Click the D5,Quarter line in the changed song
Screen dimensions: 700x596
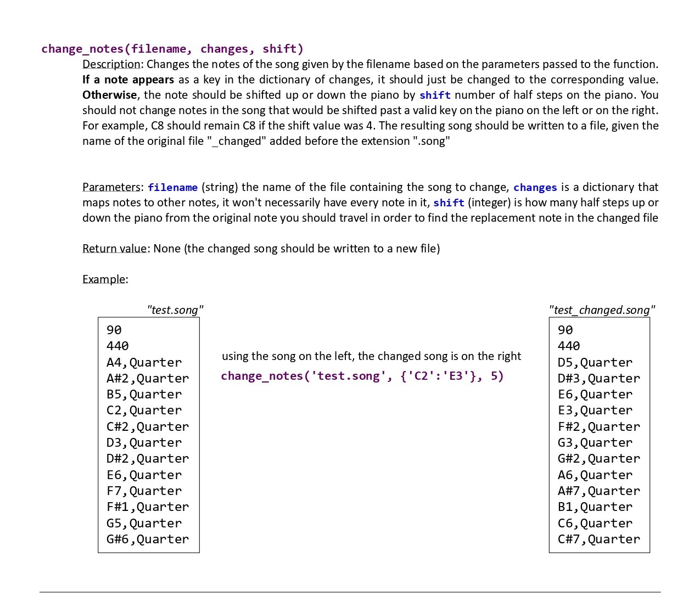click(x=595, y=363)
